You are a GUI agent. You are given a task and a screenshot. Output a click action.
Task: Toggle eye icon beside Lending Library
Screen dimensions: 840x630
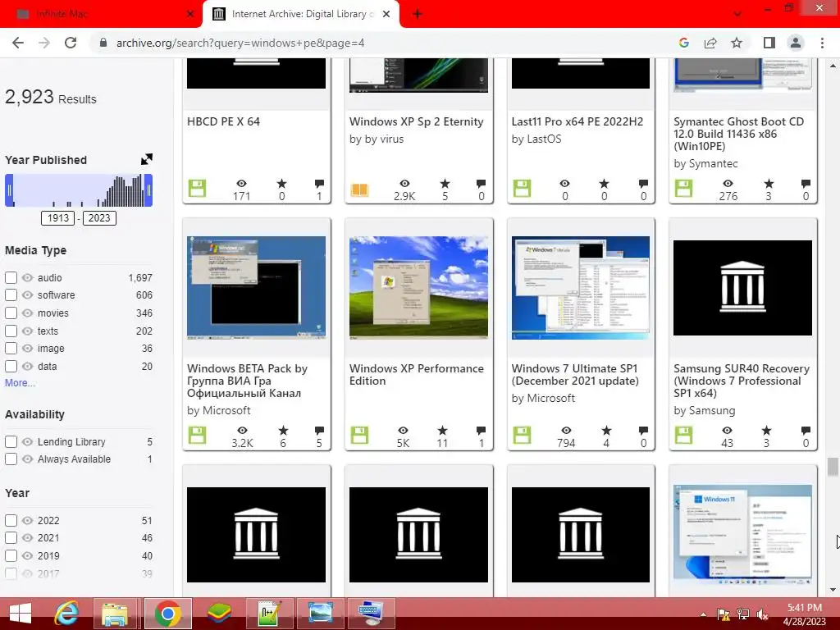[x=27, y=441]
